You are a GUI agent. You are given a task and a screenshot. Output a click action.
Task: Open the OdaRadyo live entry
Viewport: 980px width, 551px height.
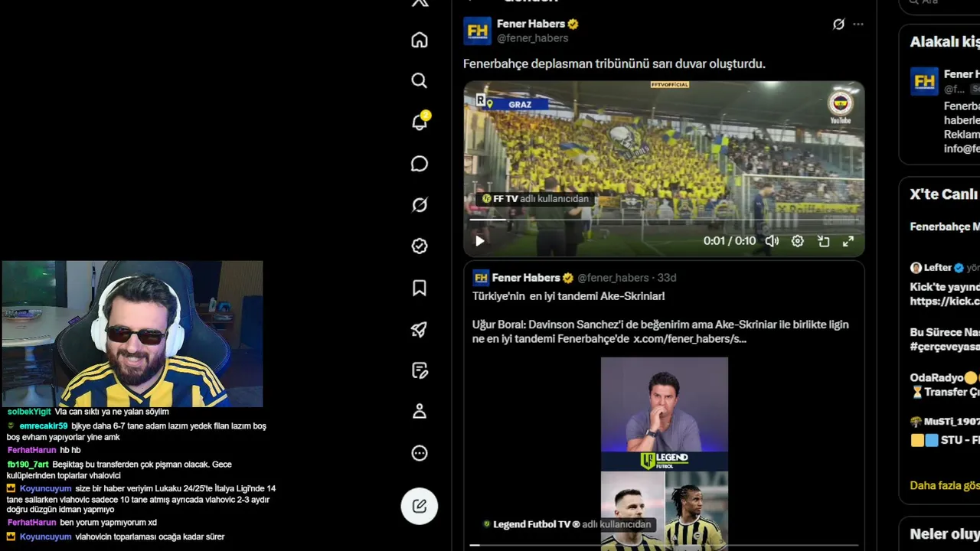point(945,385)
